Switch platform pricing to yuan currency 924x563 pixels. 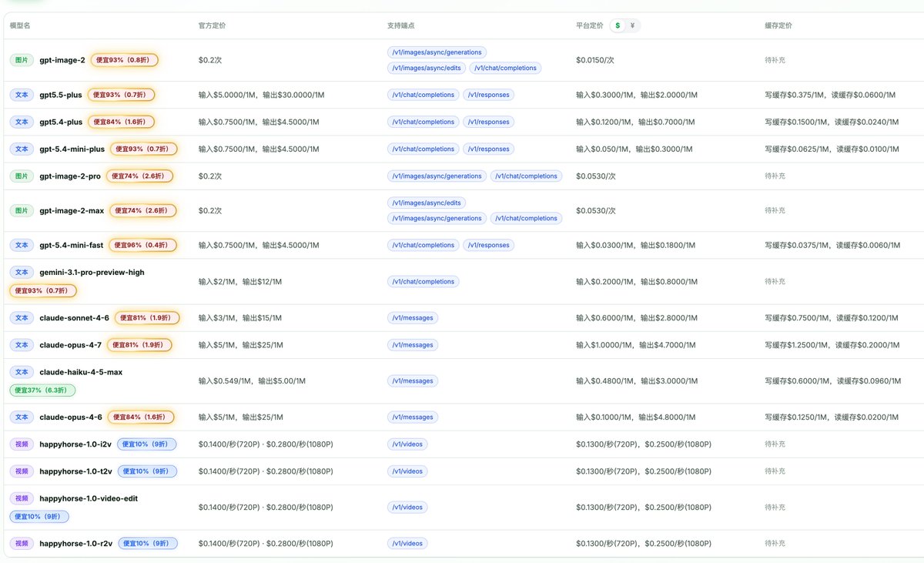coord(632,25)
